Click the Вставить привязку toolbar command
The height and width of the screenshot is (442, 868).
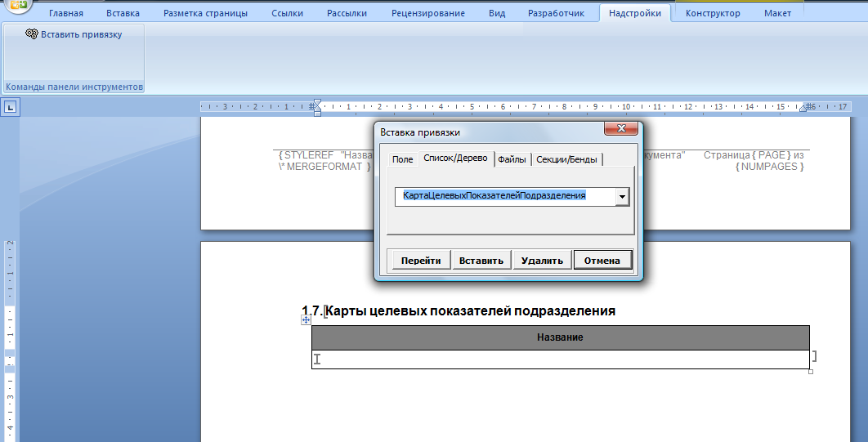(74, 34)
